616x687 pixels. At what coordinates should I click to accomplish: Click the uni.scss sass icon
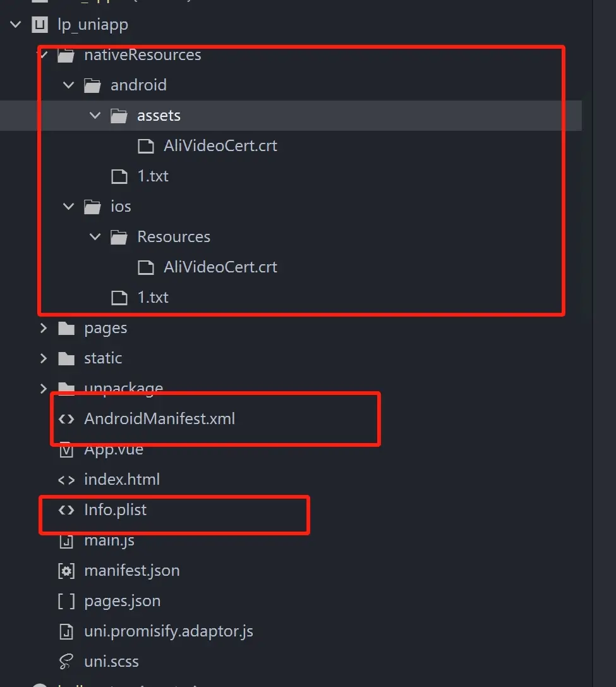pos(66,662)
